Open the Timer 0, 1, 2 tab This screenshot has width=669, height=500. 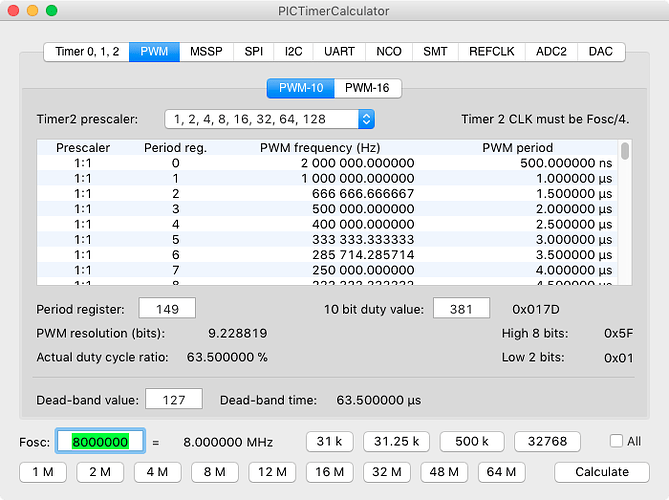tap(86, 52)
